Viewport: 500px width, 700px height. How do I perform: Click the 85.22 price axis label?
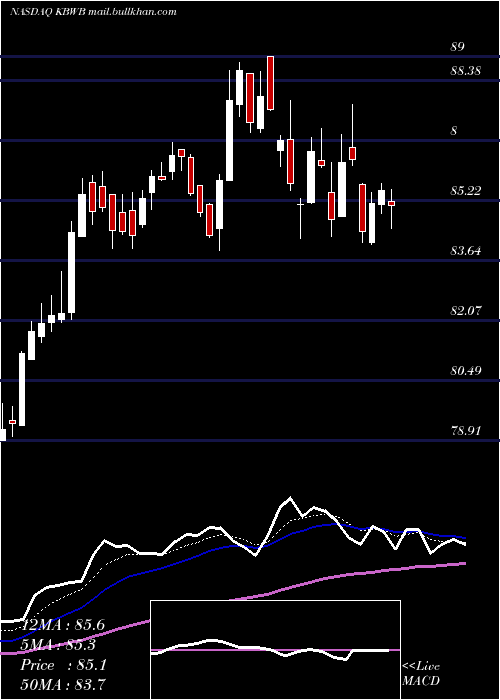[466, 191]
